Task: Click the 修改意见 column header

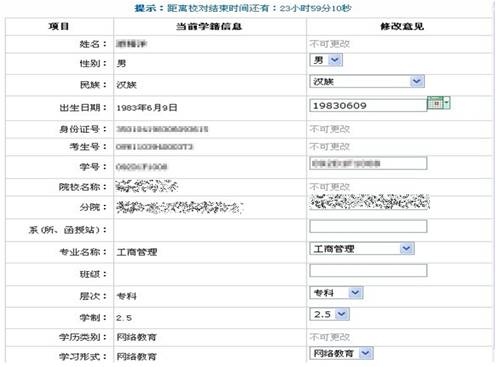Action: click(402, 26)
